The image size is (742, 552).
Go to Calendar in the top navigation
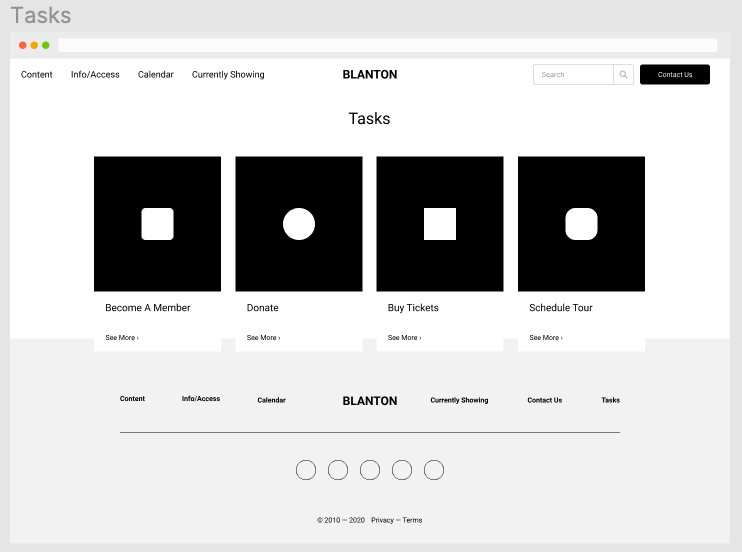tap(156, 74)
